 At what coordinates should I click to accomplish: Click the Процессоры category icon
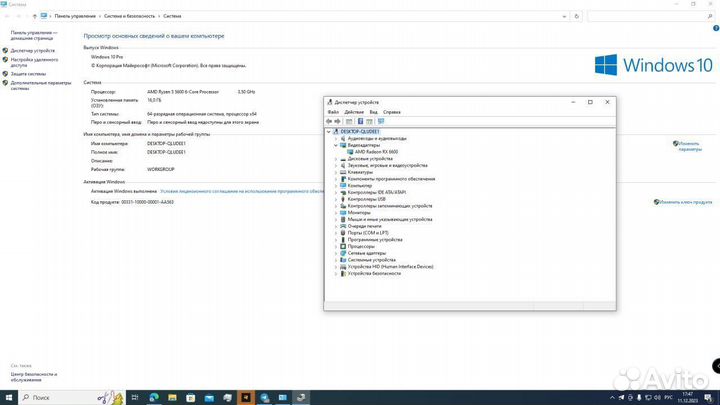coord(343,246)
